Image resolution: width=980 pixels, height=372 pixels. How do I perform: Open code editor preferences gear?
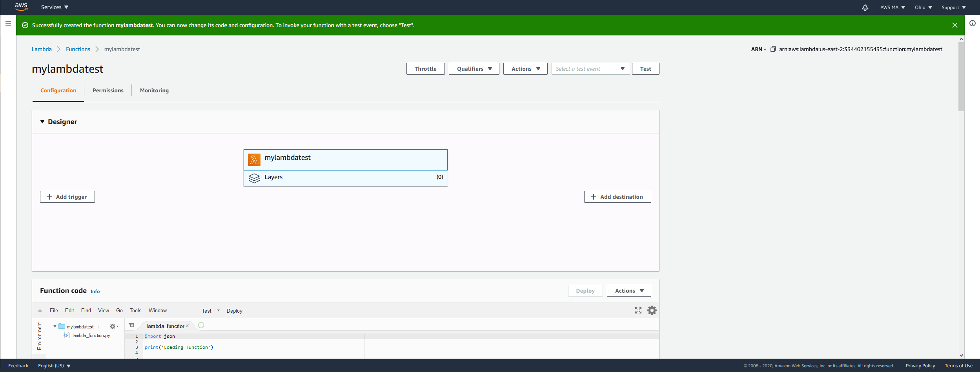652,310
